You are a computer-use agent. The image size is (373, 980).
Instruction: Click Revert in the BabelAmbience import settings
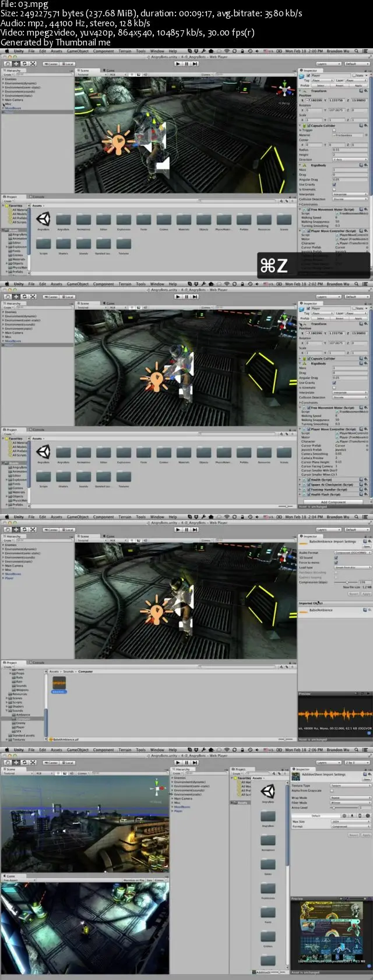(354, 594)
